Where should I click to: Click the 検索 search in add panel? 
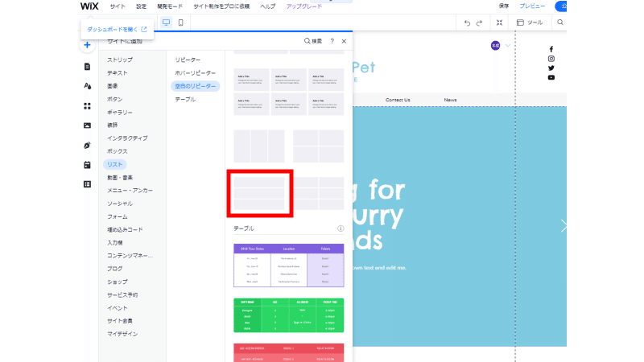tap(313, 41)
